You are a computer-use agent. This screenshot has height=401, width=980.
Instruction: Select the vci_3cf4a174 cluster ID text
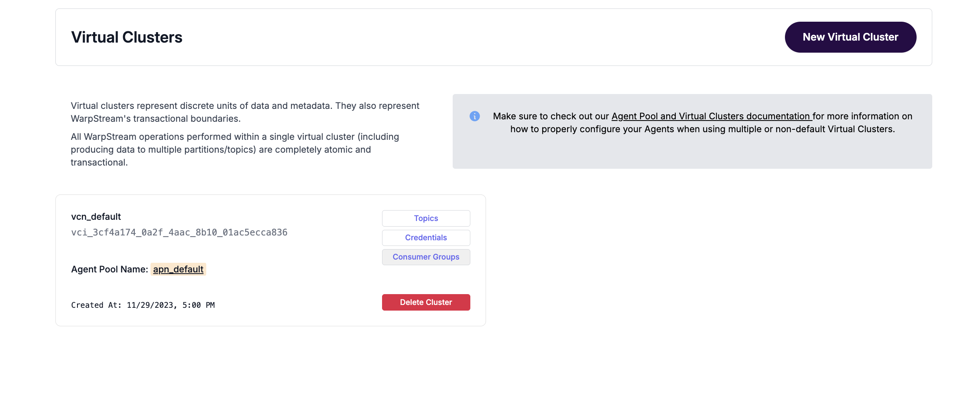click(179, 232)
